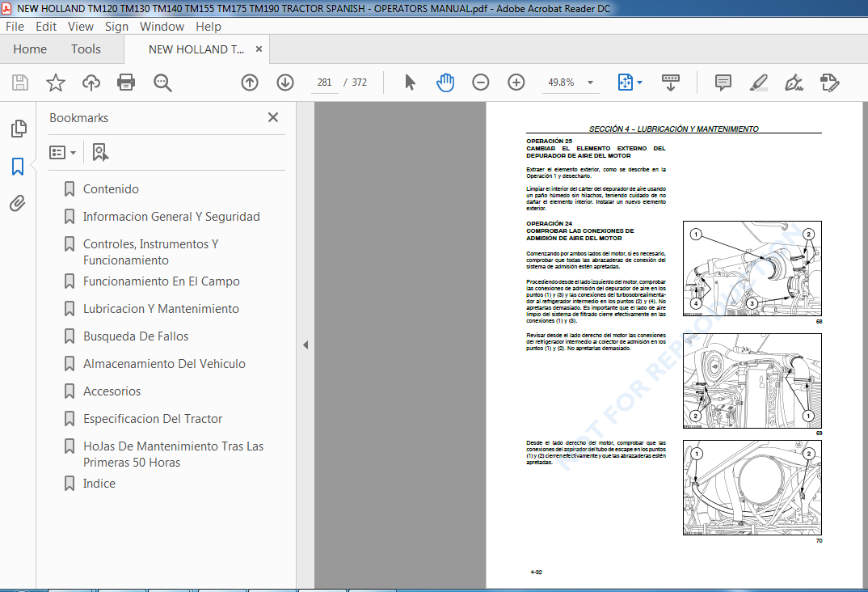Open the Sign menu

point(116,26)
